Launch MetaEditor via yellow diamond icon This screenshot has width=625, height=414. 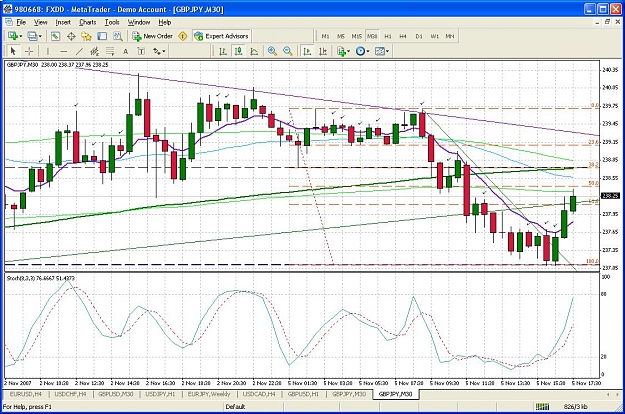click(x=183, y=36)
